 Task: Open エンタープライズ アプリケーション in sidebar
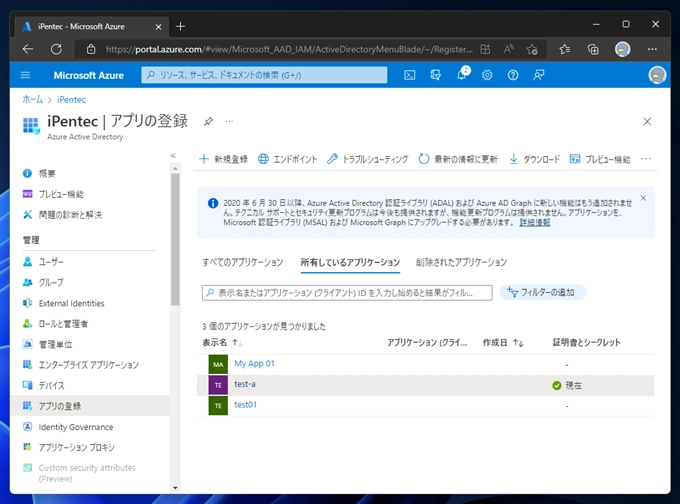[x=88, y=365]
